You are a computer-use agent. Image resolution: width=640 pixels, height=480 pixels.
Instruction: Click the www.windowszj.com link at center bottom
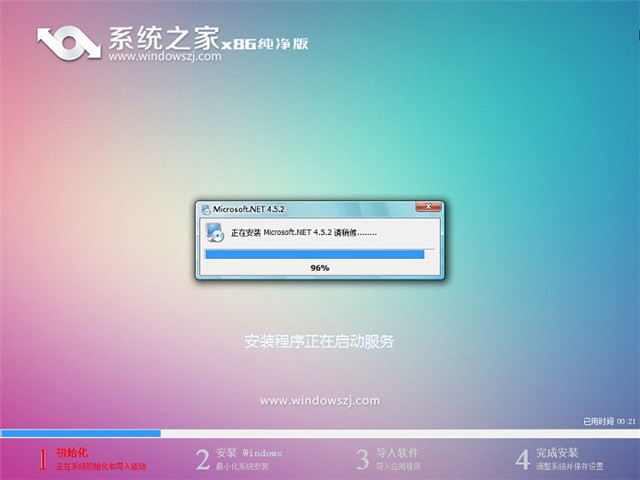tap(319, 400)
